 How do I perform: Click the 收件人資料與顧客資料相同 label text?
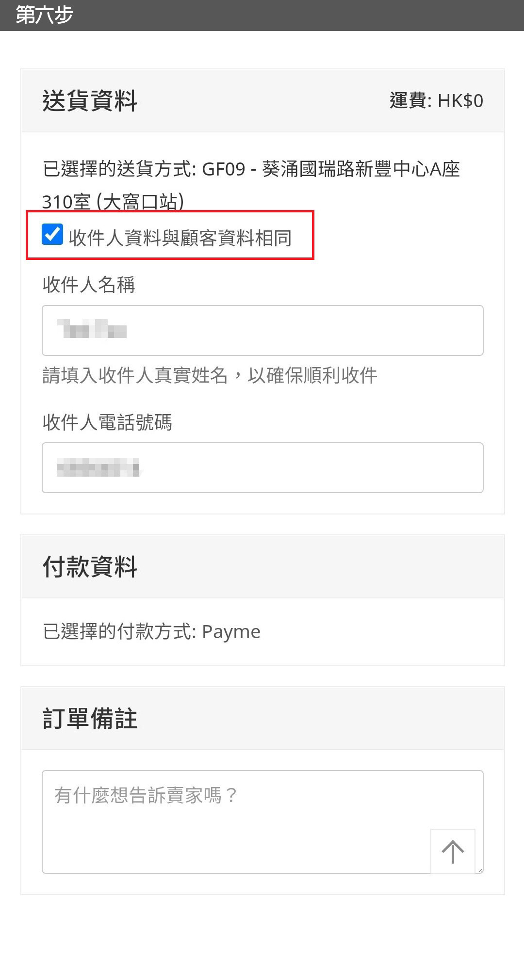(180, 238)
